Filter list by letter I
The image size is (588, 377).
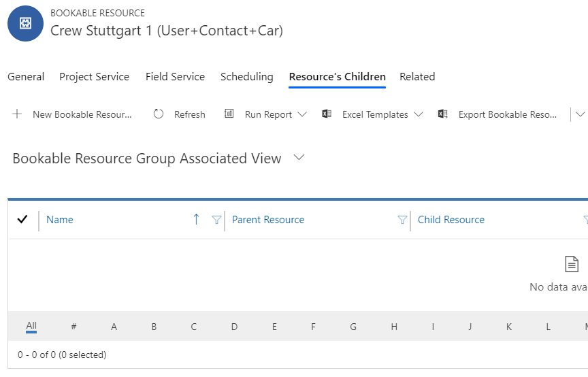[433, 327]
